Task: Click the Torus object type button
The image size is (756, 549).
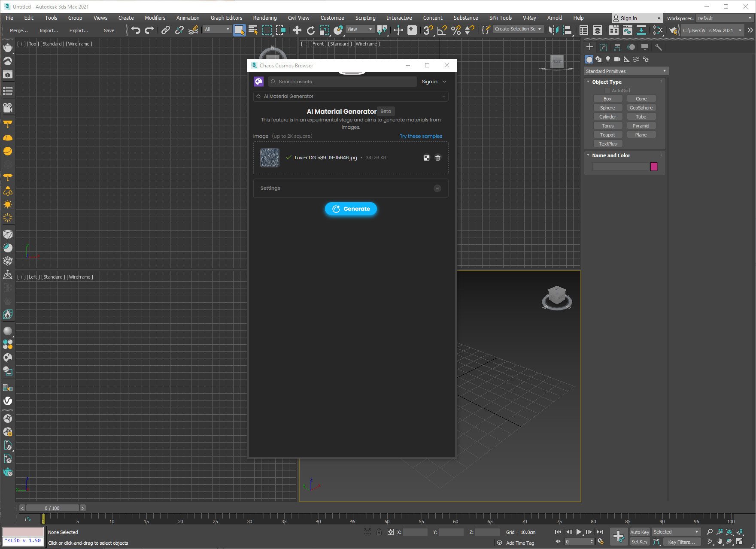Action: 607,126
